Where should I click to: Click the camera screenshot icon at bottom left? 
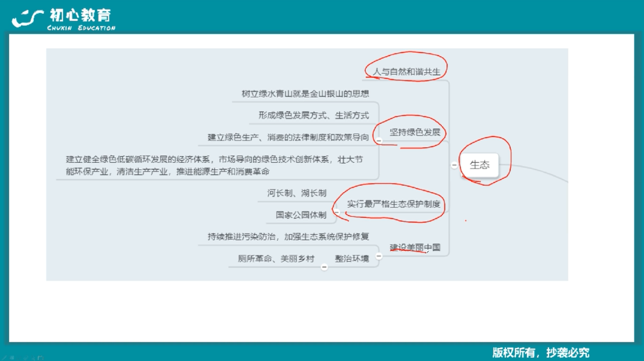[41, 357]
